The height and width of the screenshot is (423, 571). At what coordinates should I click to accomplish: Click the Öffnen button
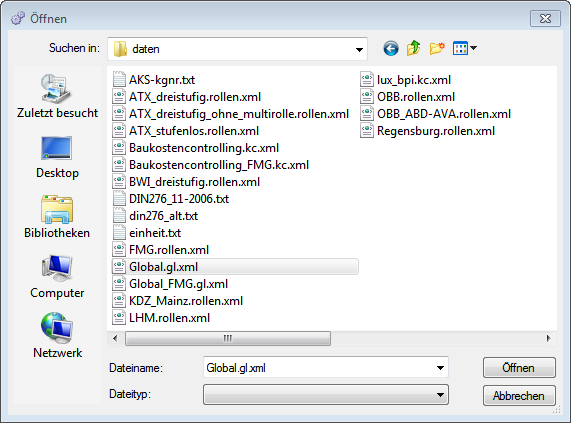(519, 368)
